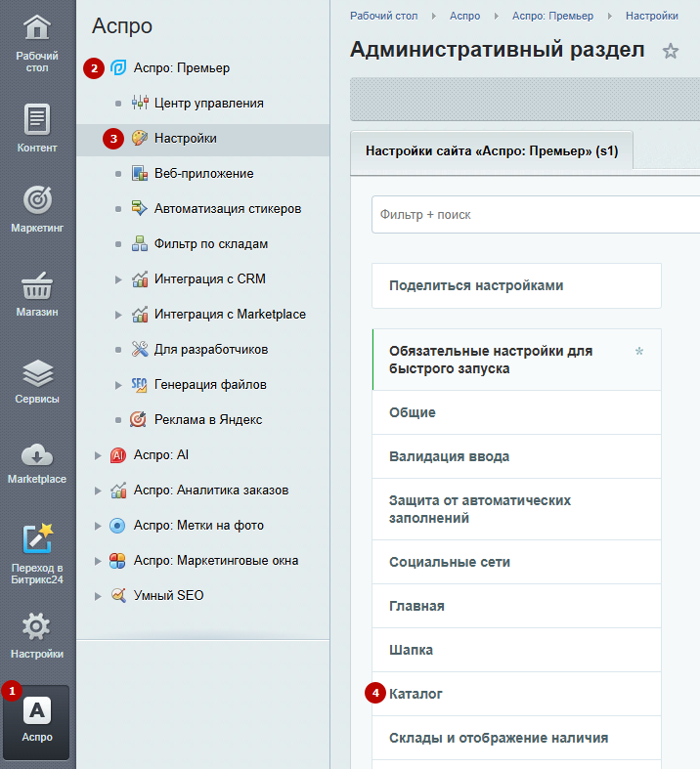Open the Контент section icon
The width and height of the screenshot is (700, 769).
(x=37, y=119)
